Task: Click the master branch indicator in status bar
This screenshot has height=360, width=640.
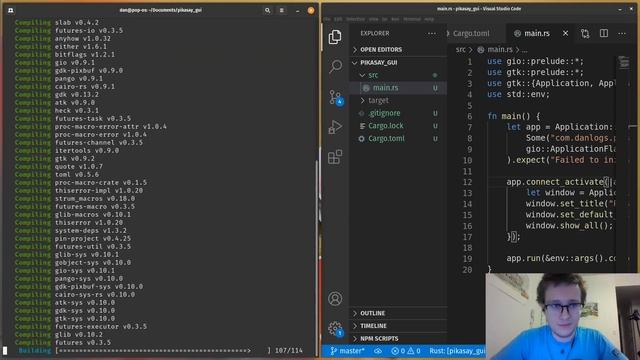Action: coord(347,351)
